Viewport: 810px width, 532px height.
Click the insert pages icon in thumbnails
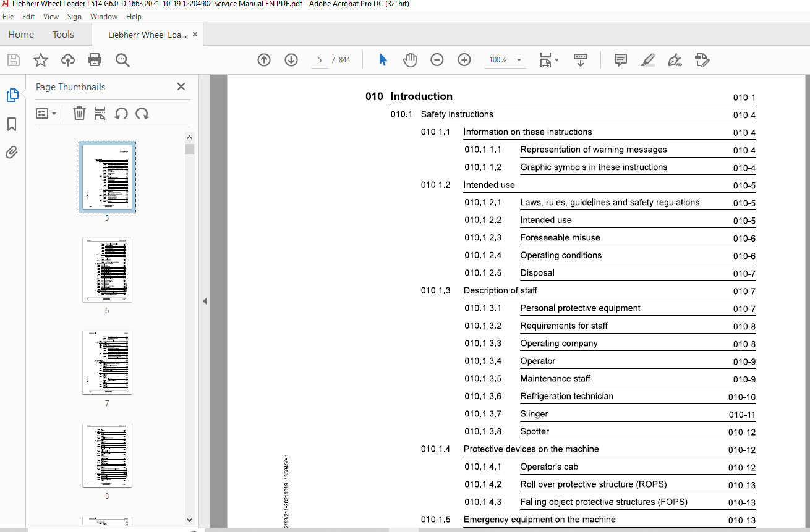pyautogui.click(x=100, y=114)
